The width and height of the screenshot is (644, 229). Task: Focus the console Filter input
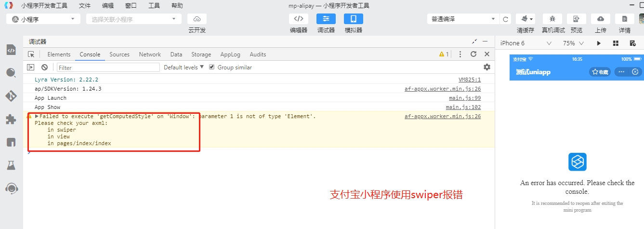[108, 67]
